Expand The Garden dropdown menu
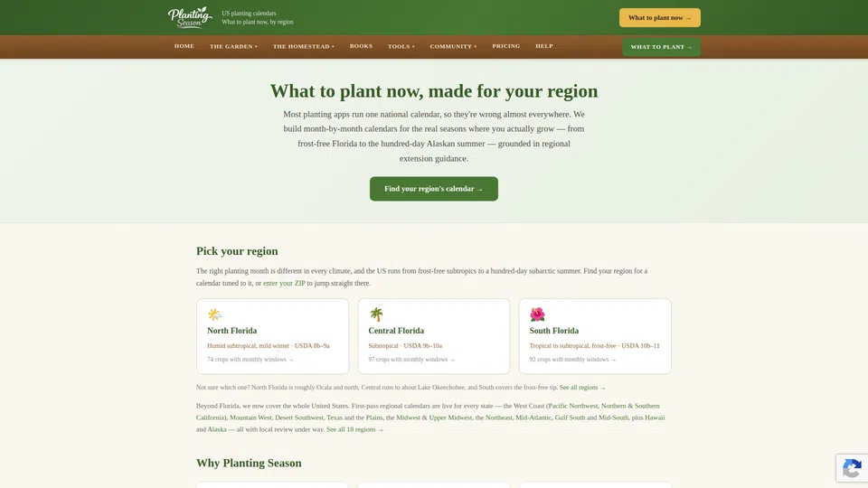Image resolution: width=868 pixels, height=488 pixels. tap(233, 46)
